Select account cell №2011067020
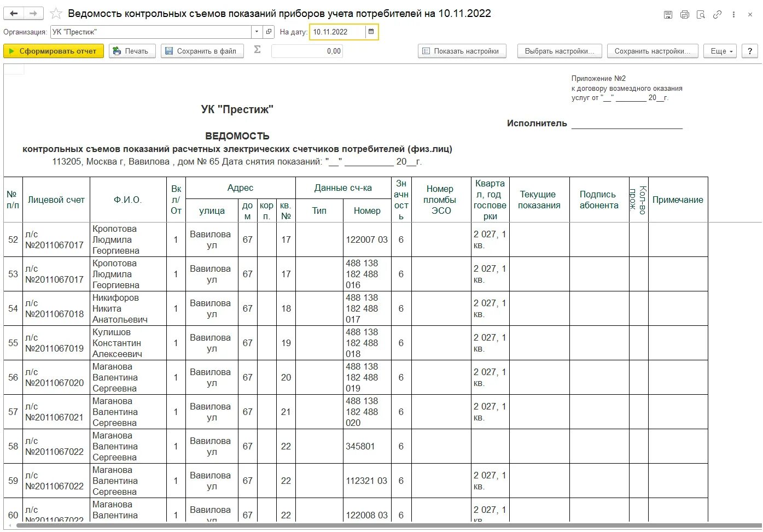Image resolution: width=763 pixels, height=532 pixels. (x=56, y=377)
